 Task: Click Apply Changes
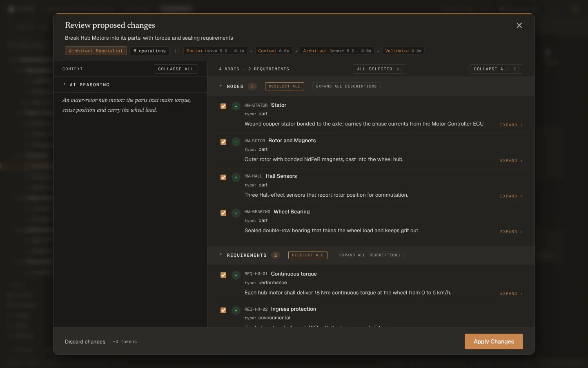click(x=494, y=341)
